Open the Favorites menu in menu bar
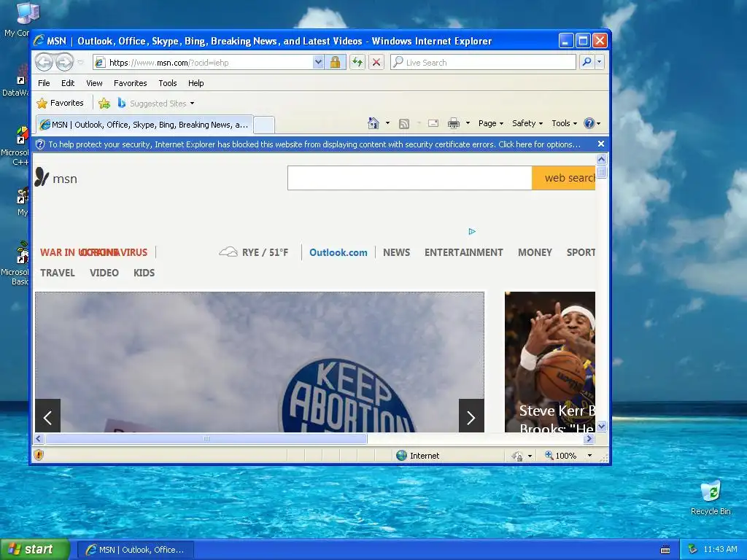Screen dimensions: 747x560 (x=130, y=83)
